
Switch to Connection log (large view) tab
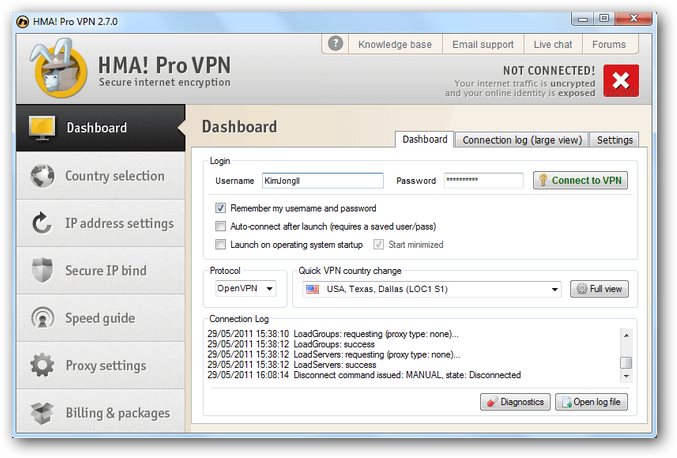point(522,140)
